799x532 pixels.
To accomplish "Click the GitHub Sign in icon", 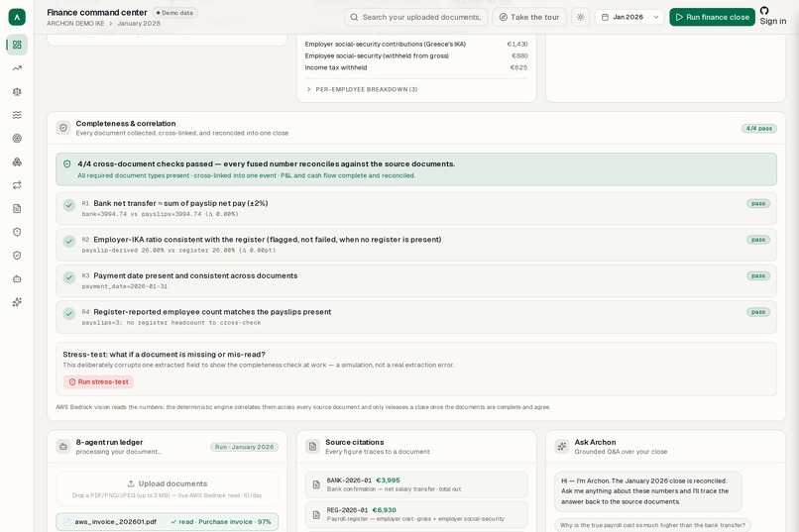I will tap(764, 11).
